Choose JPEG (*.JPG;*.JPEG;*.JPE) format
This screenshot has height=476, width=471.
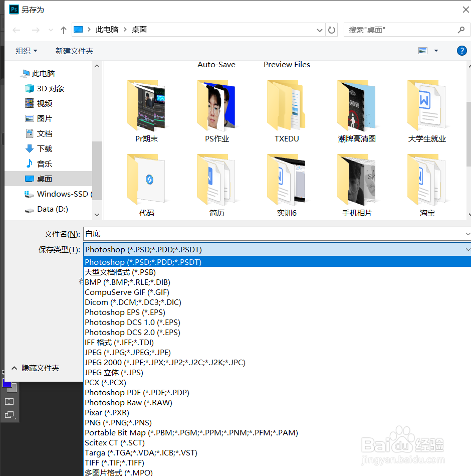click(x=277, y=353)
